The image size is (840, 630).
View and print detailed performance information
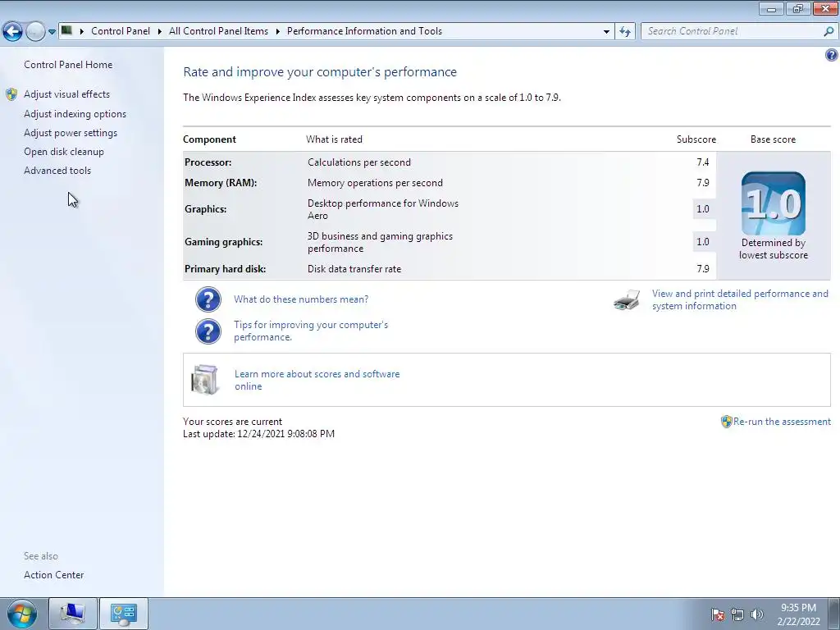tap(740, 300)
